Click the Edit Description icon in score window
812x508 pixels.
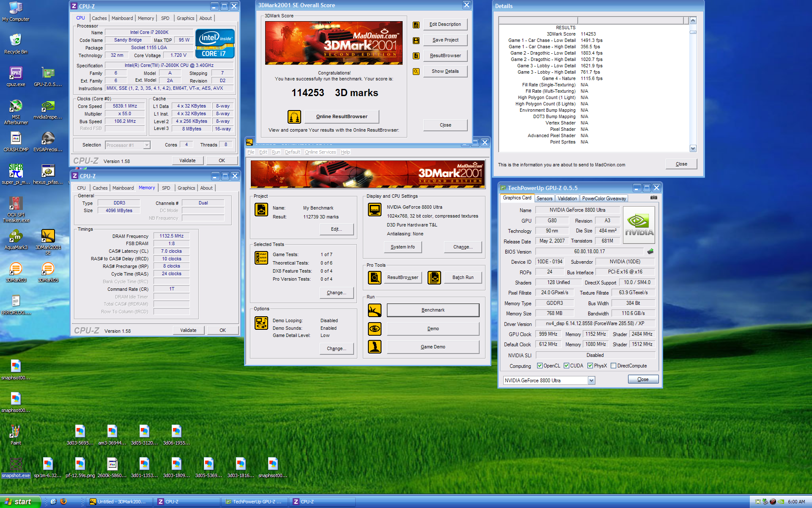tap(416, 25)
